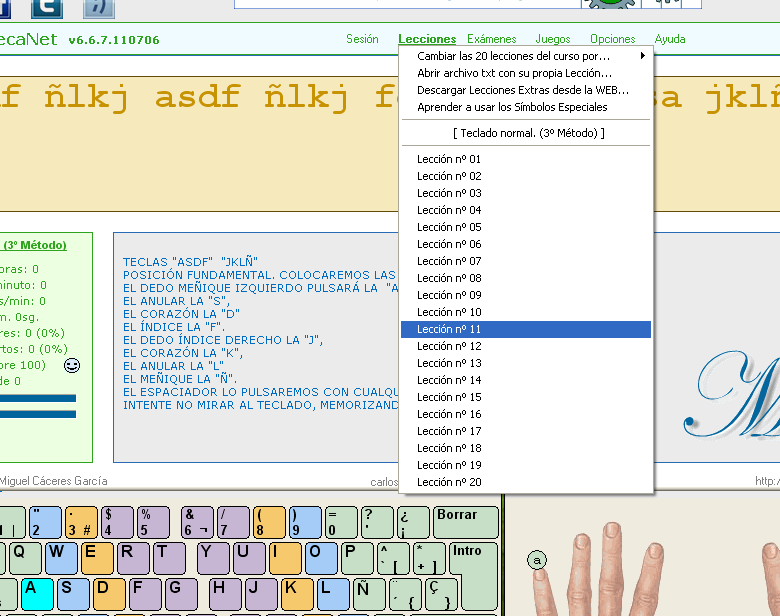Click the smiley face icon in stats panel
The image size is (780, 616).
(72, 366)
